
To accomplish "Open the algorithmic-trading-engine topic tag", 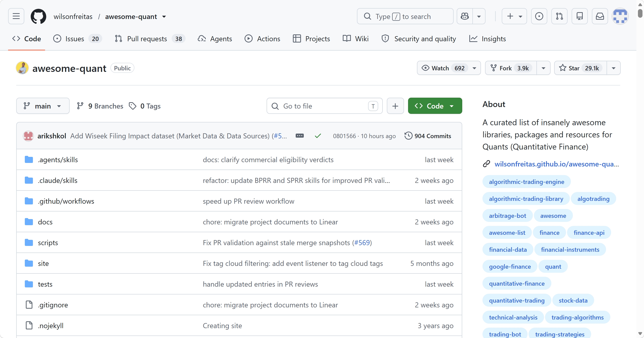I will [x=527, y=182].
